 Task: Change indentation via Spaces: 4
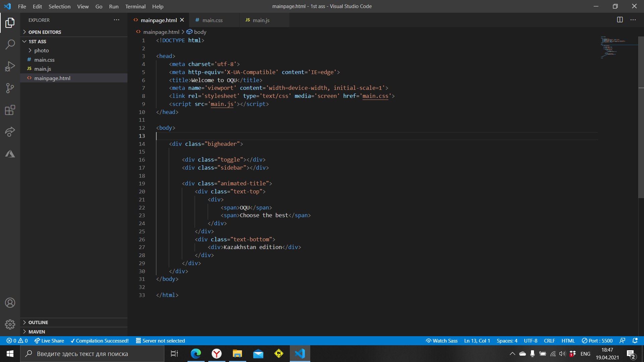pos(507,341)
